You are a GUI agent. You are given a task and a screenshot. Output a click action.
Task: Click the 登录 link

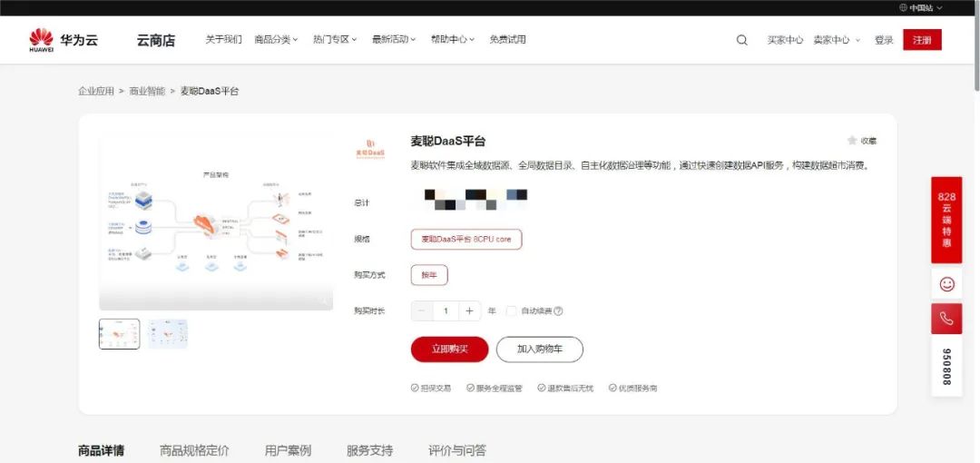click(x=884, y=40)
